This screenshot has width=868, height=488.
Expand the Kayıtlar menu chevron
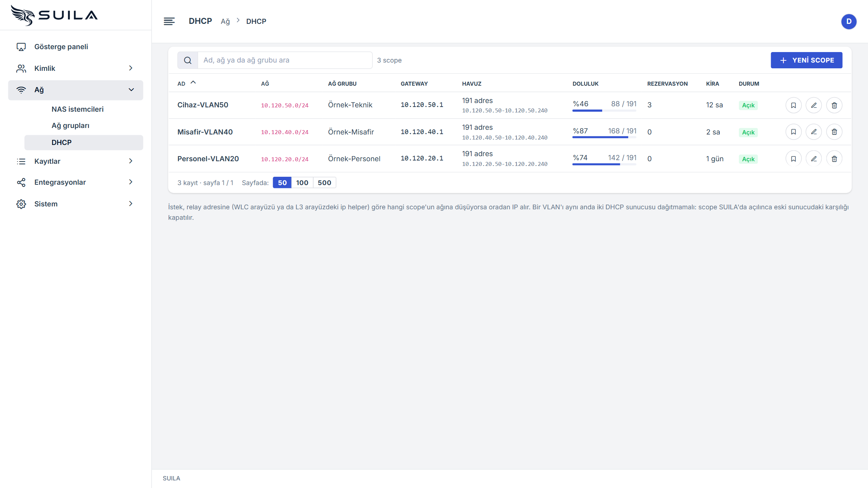(x=131, y=161)
